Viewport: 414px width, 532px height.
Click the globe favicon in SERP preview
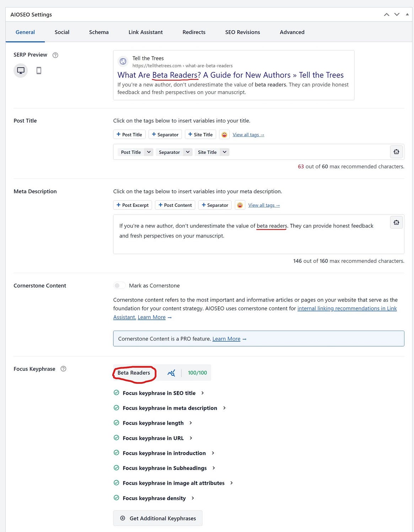pos(123,61)
